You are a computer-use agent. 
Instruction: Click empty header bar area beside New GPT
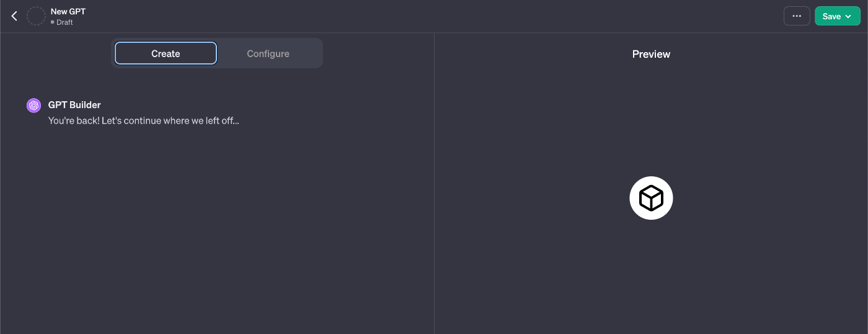click(x=434, y=16)
